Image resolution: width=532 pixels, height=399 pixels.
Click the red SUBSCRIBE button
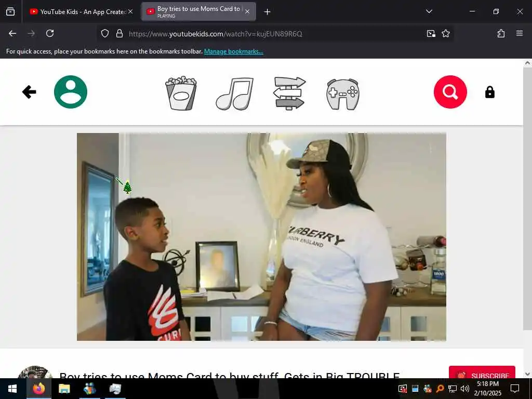click(x=482, y=373)
